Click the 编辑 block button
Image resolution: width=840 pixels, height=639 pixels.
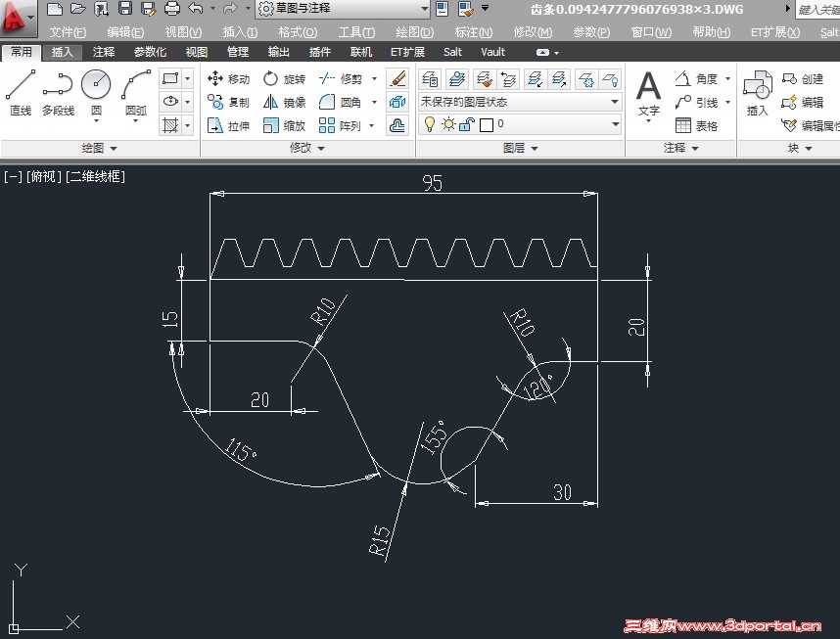pos(803,102)
